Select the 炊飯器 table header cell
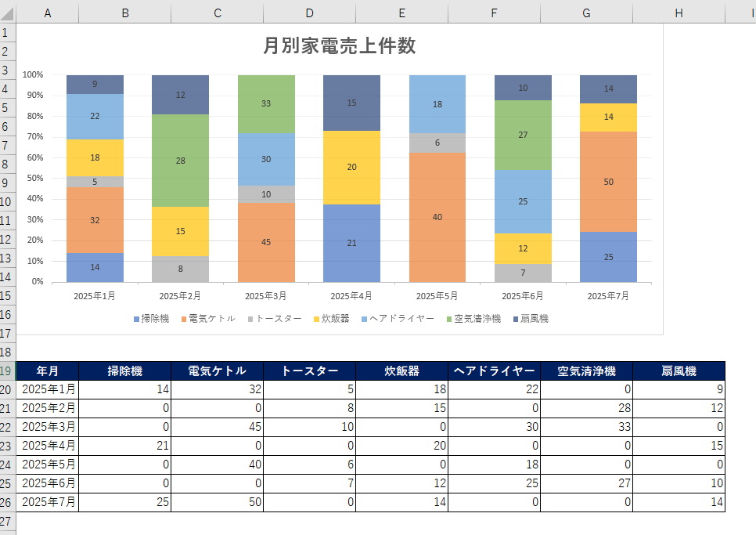This screenshot has height=535, width=756. coord(401,371)
